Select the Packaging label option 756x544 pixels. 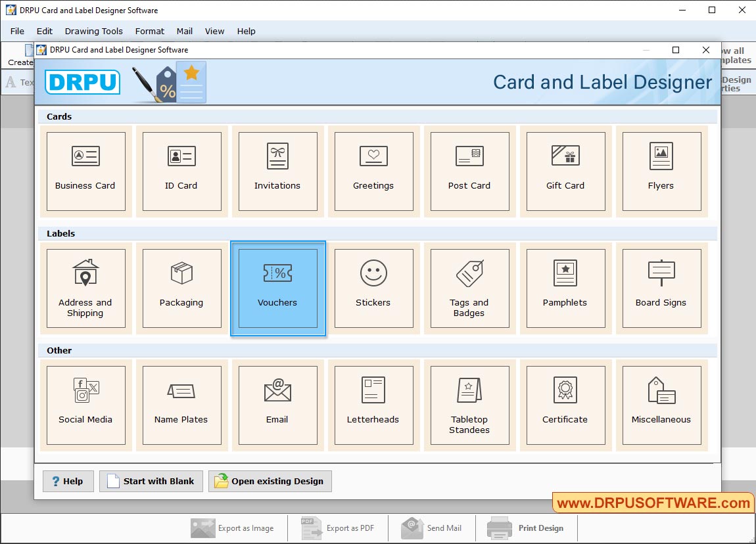181,288
